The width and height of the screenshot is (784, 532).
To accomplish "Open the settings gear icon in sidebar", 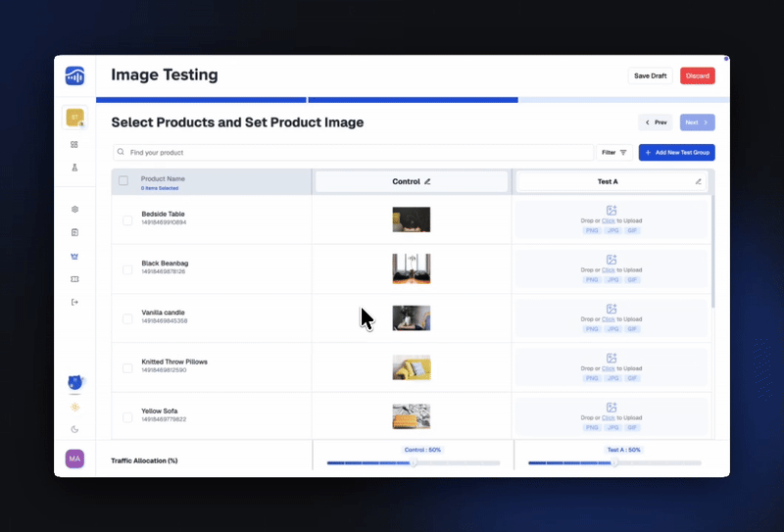I will [x=74, y=209].
